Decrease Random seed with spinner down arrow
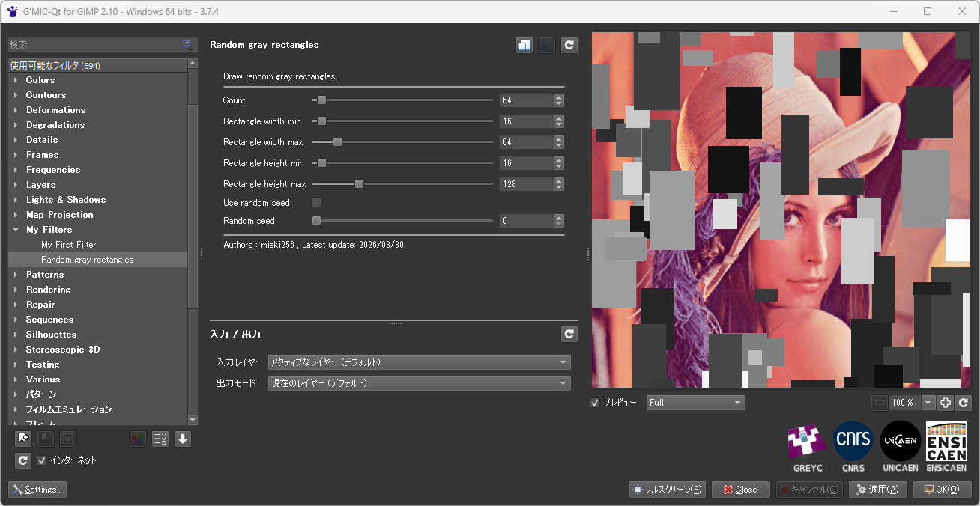980x506 pixels. click(x=559, y=225)
